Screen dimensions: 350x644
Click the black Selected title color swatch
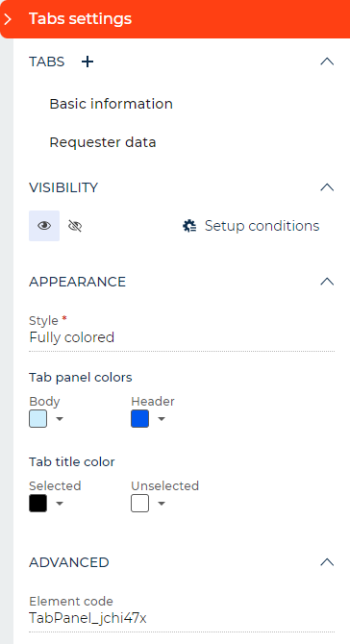click(37, 504)
